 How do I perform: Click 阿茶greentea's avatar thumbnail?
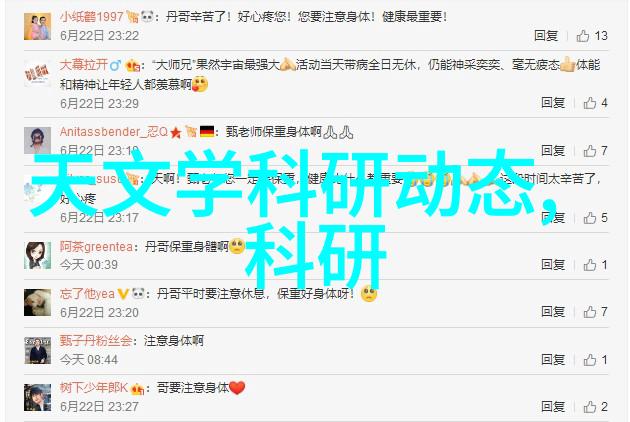(x=37, y=255)
